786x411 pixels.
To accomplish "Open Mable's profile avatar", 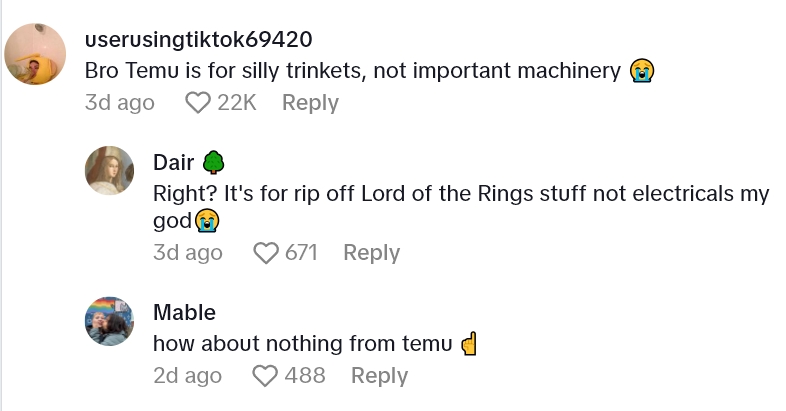I will (110, 322).
